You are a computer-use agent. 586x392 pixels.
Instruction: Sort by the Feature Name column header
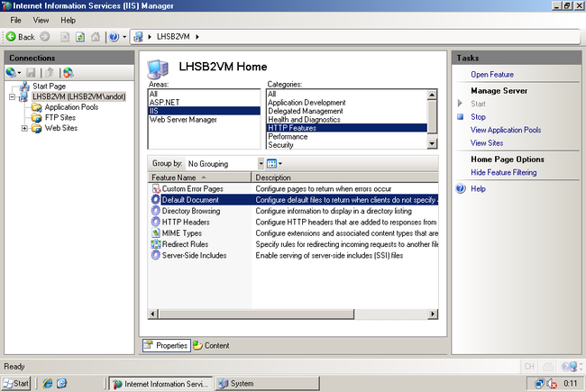pyautogui.click(x=199, y=178)
